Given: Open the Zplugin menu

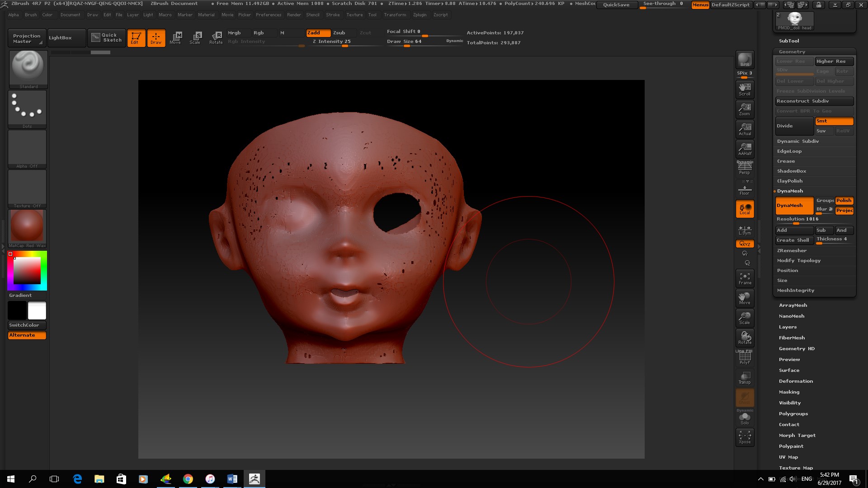Looking at the screenshot, I should click(x=420, y=15).
